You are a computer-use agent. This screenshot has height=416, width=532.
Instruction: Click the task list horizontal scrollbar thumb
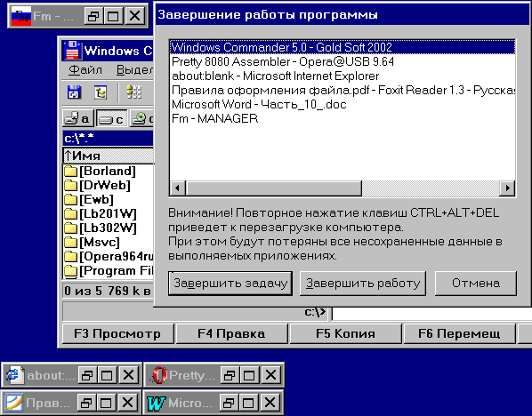[274, 188]
